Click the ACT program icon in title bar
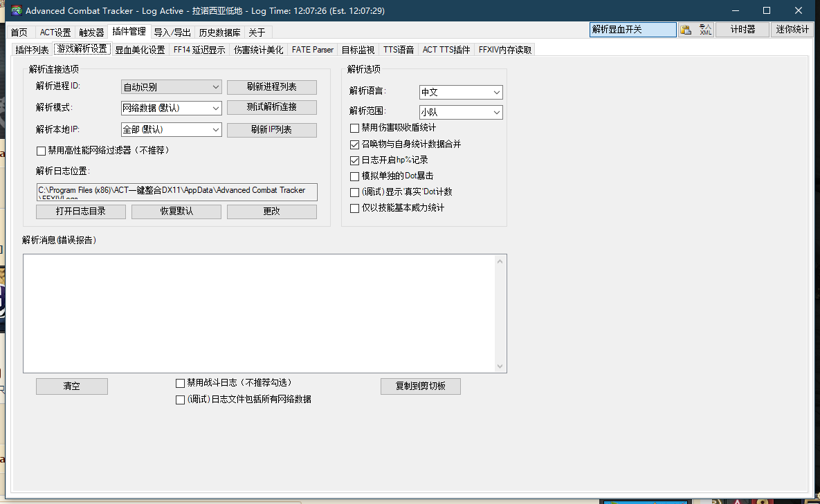 [15, 10]
